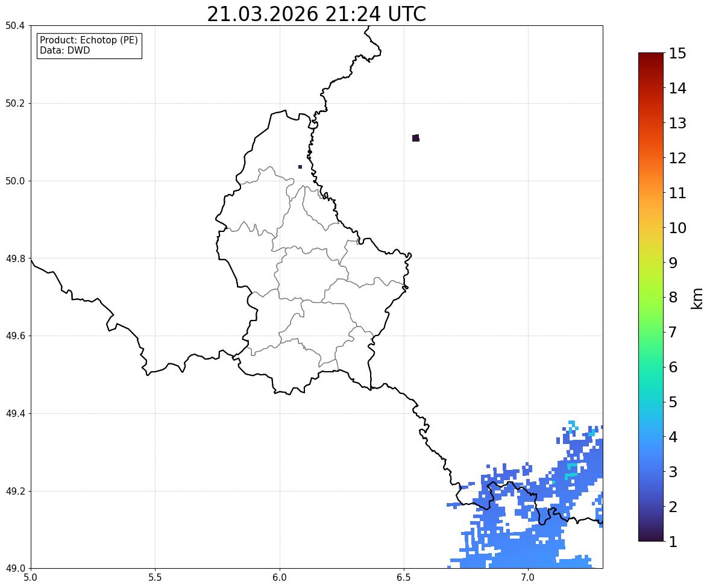
Task: Click the latitude label 49.6
Action: pyautogui.click(x=15, y=336)
